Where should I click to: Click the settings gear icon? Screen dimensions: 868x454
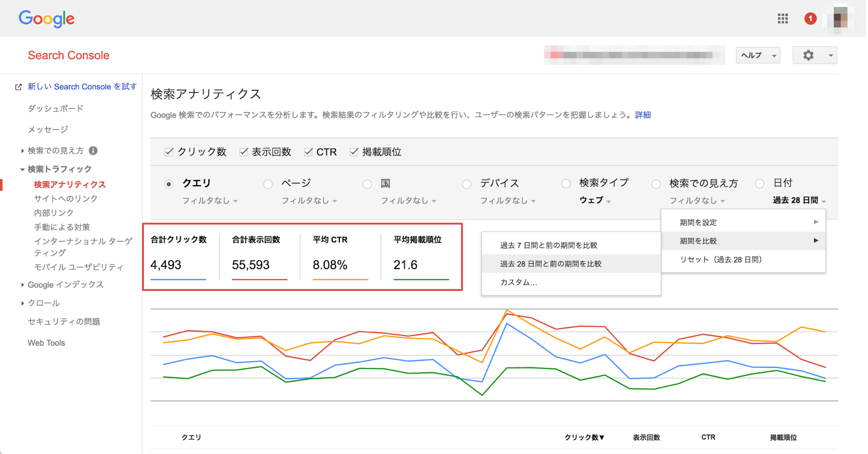pos(808,56)
